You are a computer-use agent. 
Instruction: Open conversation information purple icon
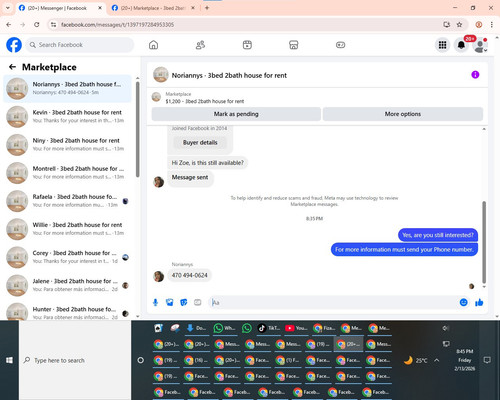click(475, 75)
